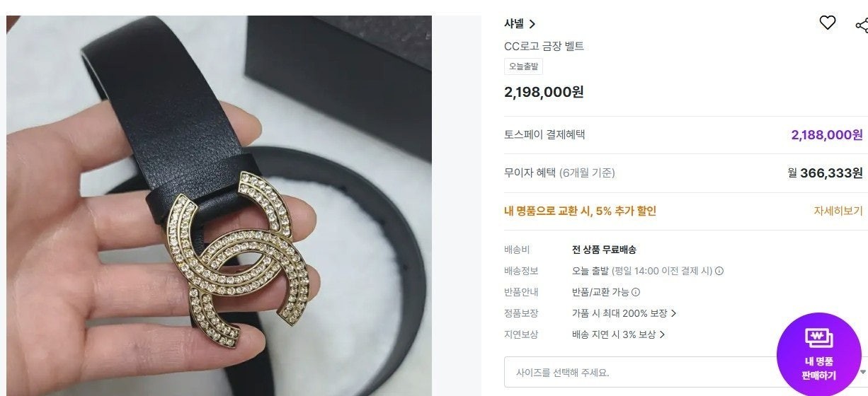Click the share icon
The image size is (868, 396).
point(862,25)
